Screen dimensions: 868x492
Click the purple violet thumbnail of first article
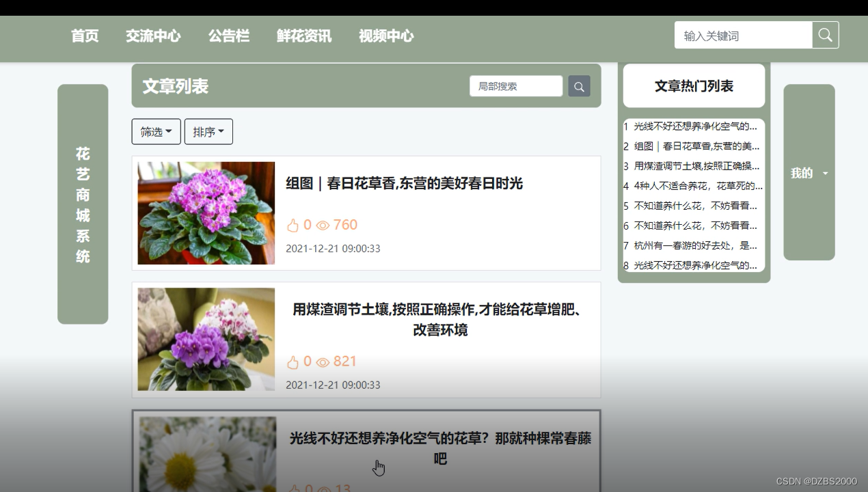point(206,213)
